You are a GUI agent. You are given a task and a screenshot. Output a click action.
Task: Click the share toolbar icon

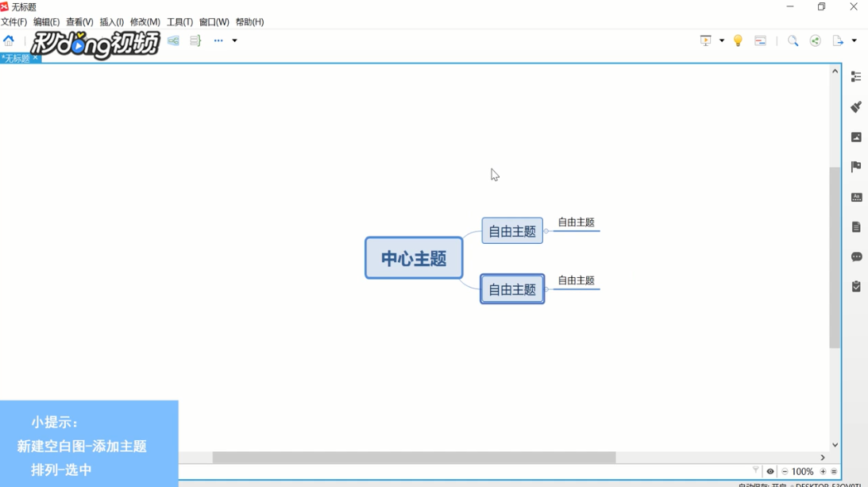815,41
